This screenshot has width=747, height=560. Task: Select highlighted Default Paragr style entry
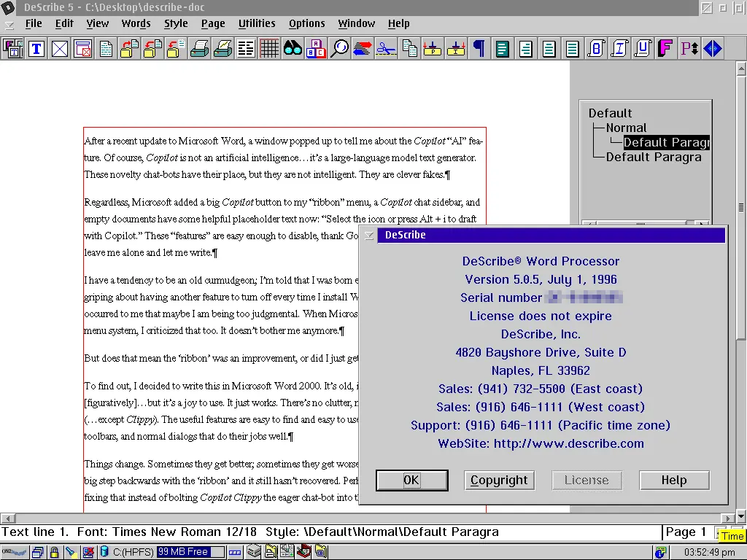[x=667, y=142]
